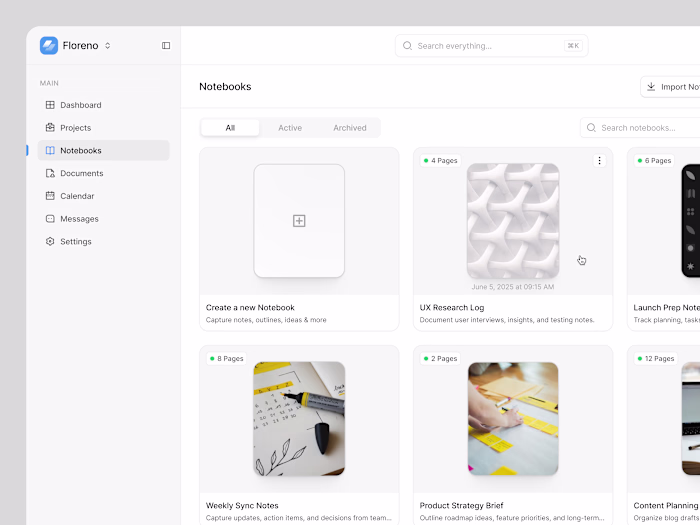Click "Capture notes, outlines, ideas & more" text
Image resolution: width=700 pixels, height=525 pixels.
tap(266, 320)
